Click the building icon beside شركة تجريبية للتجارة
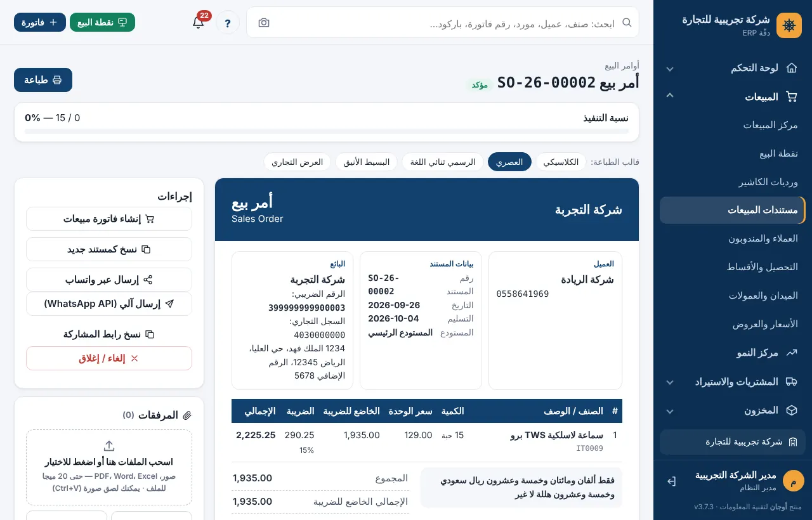This screenshot has height=520, width=812. (792, 442)
